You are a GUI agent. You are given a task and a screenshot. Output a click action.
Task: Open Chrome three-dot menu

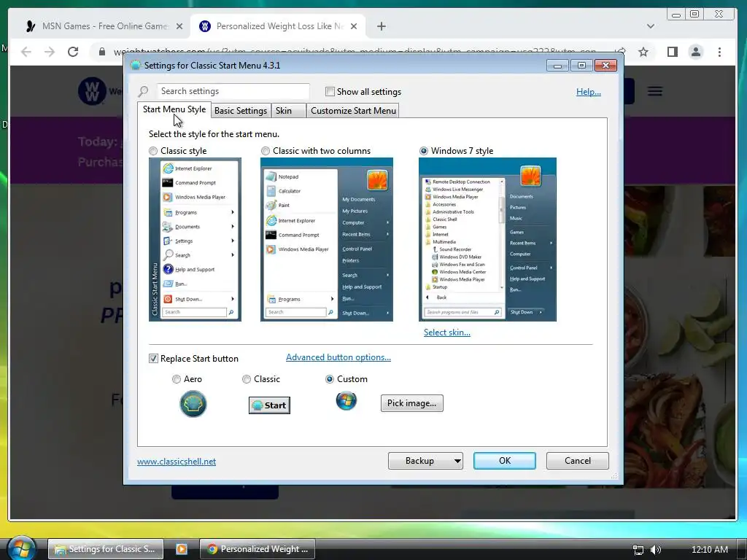pos(719,52)
